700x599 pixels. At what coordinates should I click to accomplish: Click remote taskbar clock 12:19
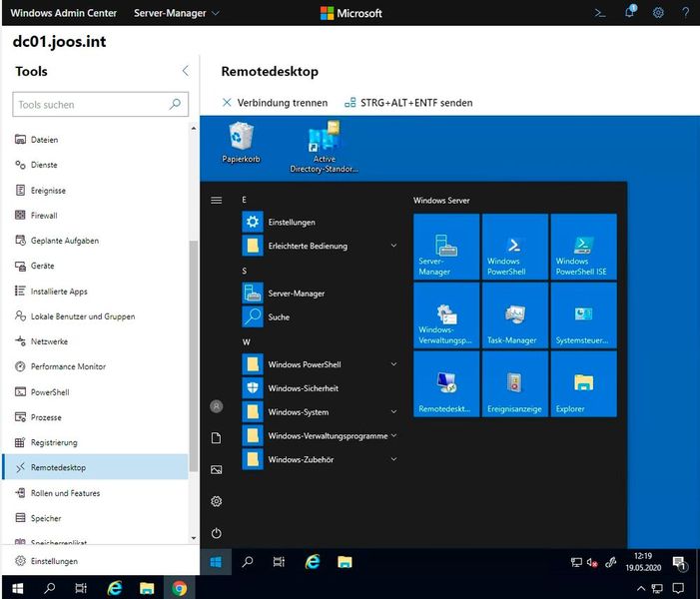click(x=643, y=561)
